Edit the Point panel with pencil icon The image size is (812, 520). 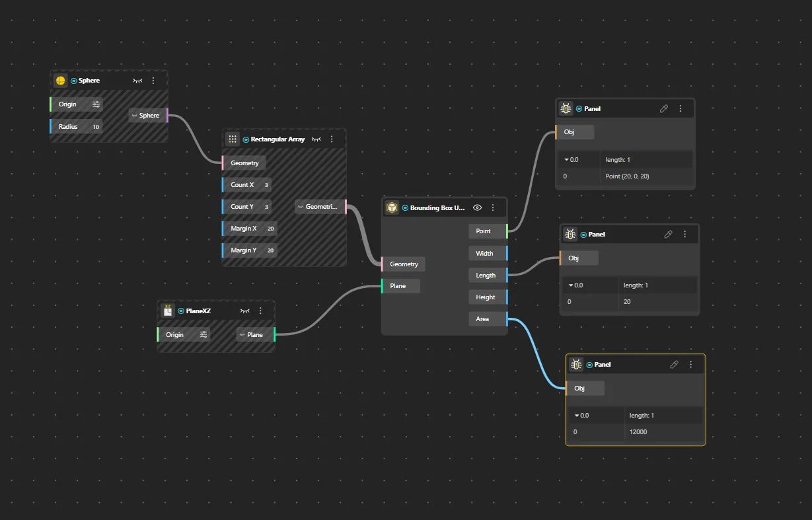(x=664, y=108)
